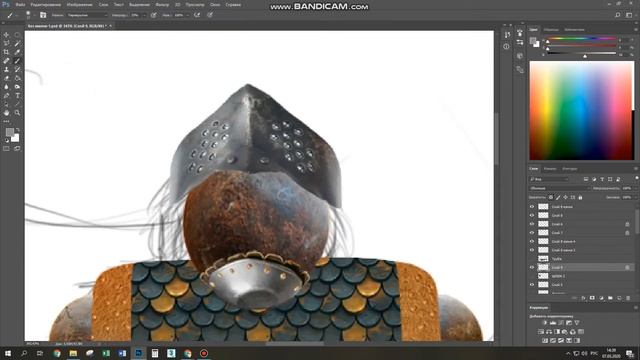Select the Path Selection tool
This screenshot has height=360, width=640.
coord(6,104)
